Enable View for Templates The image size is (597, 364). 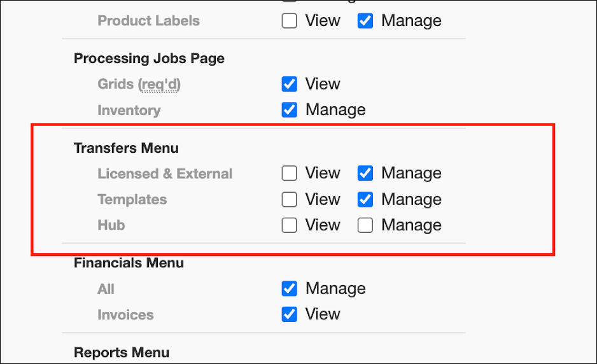[290, 200]
